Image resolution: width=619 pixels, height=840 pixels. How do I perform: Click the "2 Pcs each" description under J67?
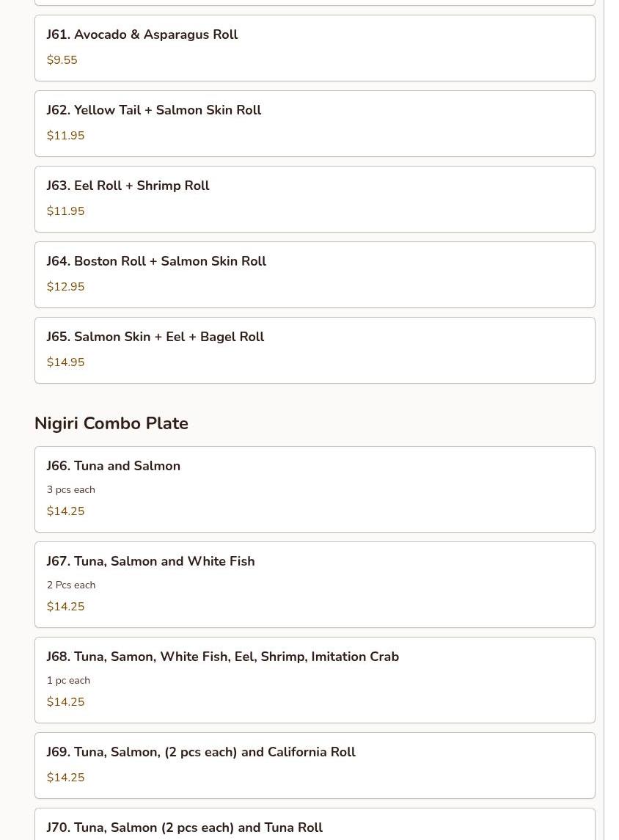coord(71,585)
